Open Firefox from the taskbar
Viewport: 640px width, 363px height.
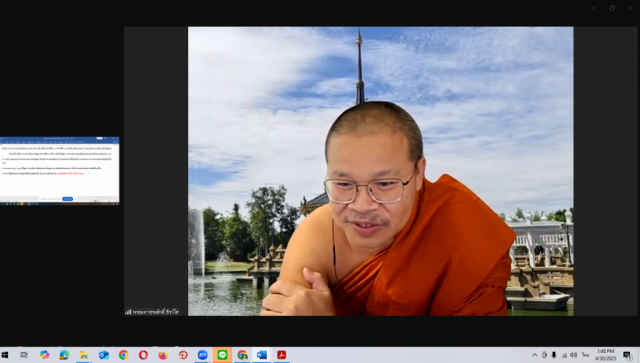coord(163,355)
